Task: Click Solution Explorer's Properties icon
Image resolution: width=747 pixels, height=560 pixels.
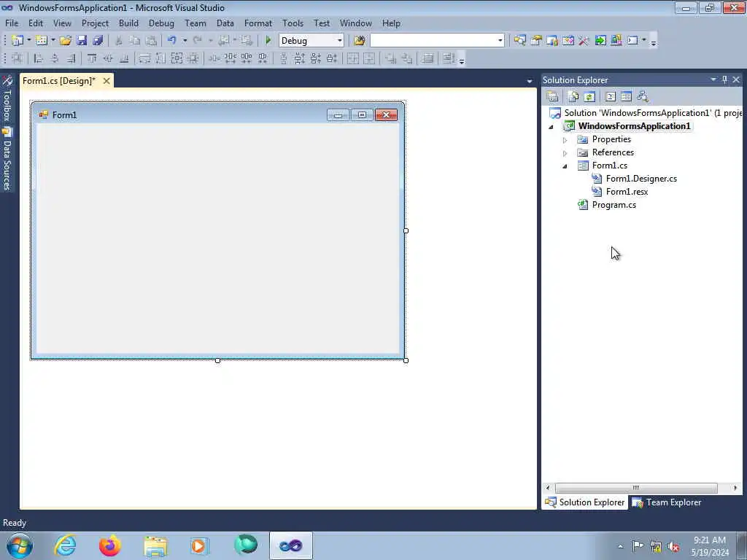Action: click(553, 97)
